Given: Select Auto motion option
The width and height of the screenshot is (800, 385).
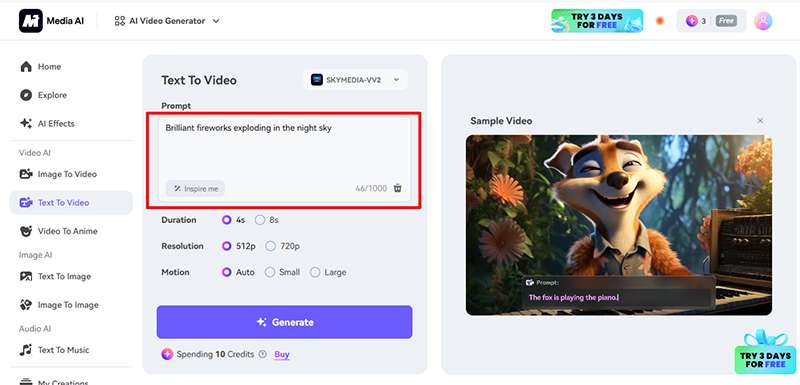Looking at the screenshot, I should pos(238,272).
